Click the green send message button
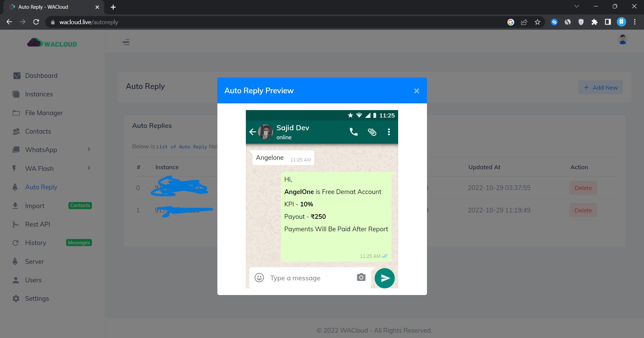The width and height of the screenshot is (644, 338). (384, 278)
